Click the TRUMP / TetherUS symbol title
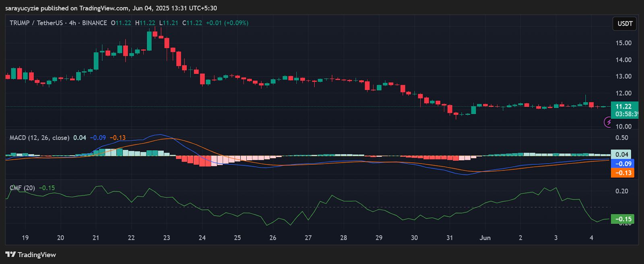This screenshot has height=264, width=644. pyautogui.click(x=36, y=23)
